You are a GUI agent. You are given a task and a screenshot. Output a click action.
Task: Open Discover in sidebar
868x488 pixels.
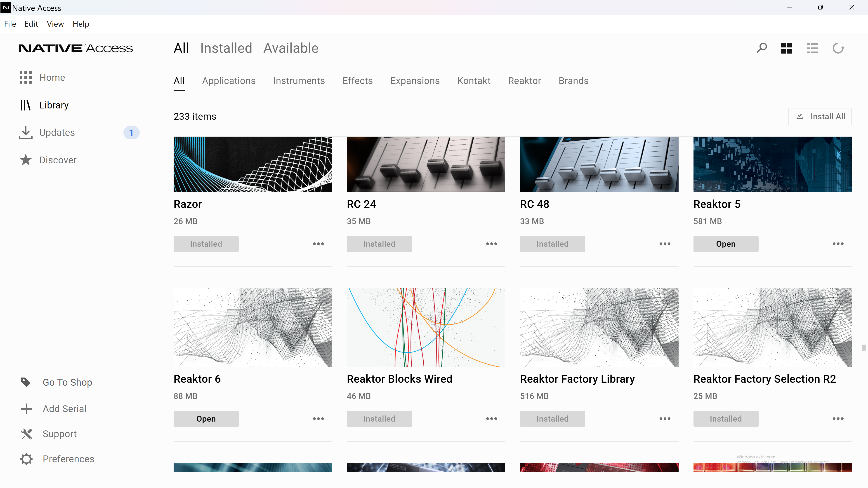point(58,160)
